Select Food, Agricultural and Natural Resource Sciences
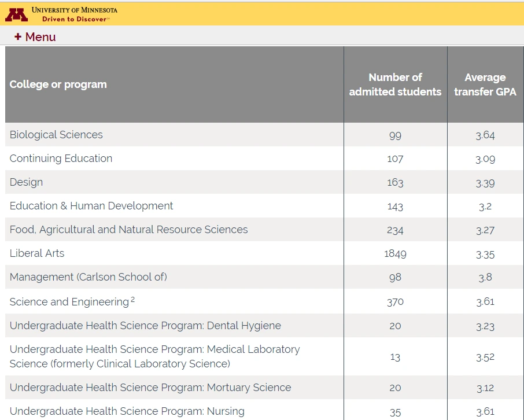This screenshot has width=524, height=420. pos(128,230)
